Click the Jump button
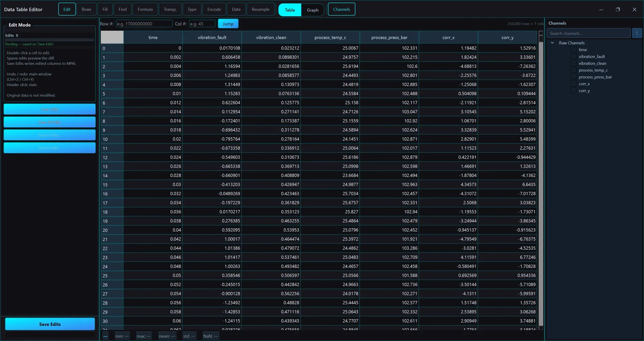 point(228,24)
